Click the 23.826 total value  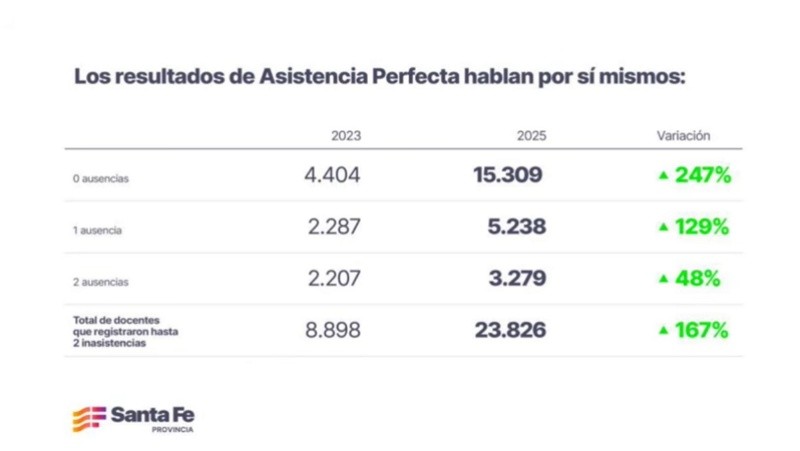coord(508,331)
